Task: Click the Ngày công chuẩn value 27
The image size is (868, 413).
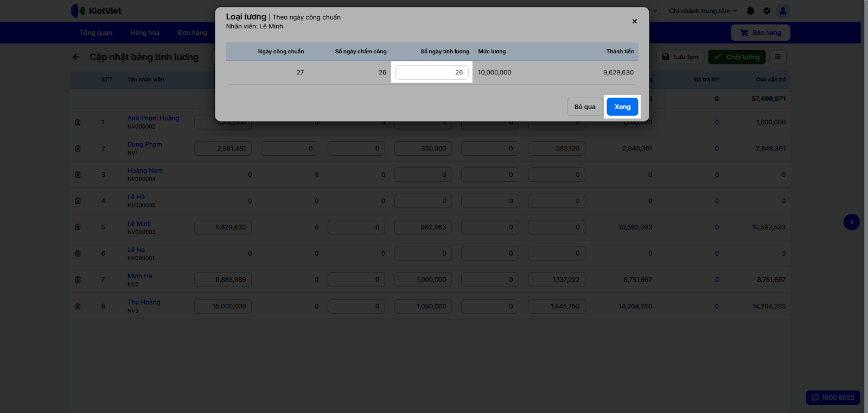Action: pyautogui.click(x=300, y=72)
